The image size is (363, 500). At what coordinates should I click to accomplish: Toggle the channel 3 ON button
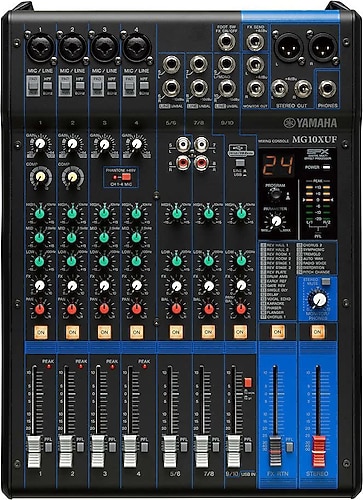coord(104,332)
